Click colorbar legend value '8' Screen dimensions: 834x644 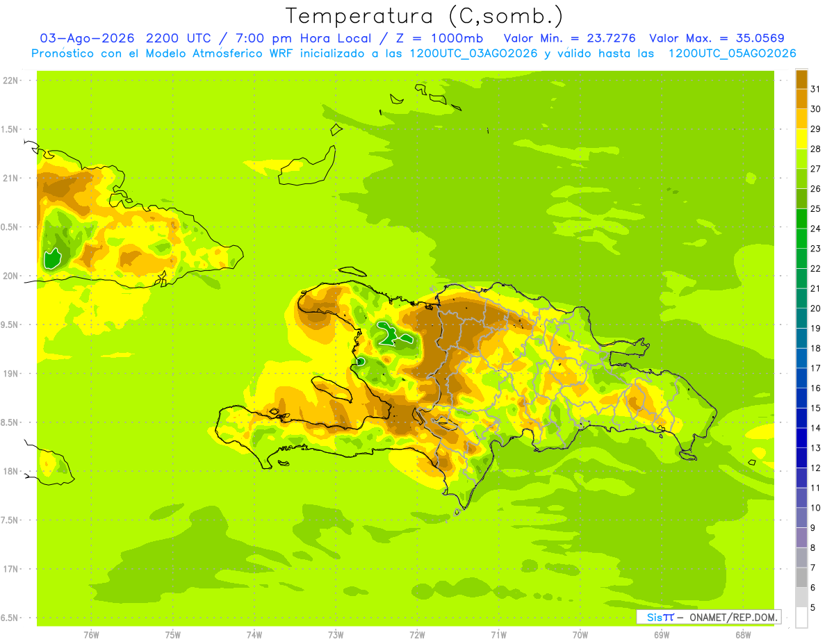[x=812, y=548]
